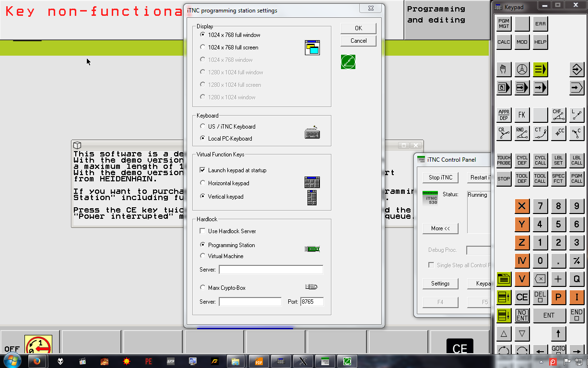Image resolution: width=588 pixels, height=368 pixels.
Task: Click orange Z axis key
Action: pyautogui.click(x=522, y=242)
